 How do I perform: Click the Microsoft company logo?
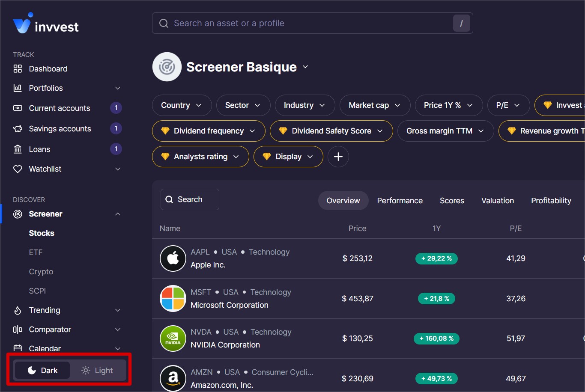click(173, 299)
